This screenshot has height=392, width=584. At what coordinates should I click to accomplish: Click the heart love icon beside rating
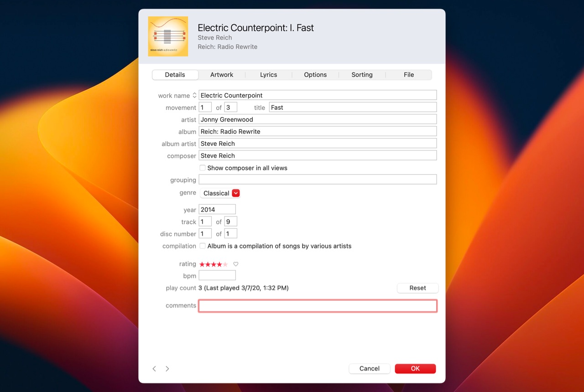(x=236, y=264)
